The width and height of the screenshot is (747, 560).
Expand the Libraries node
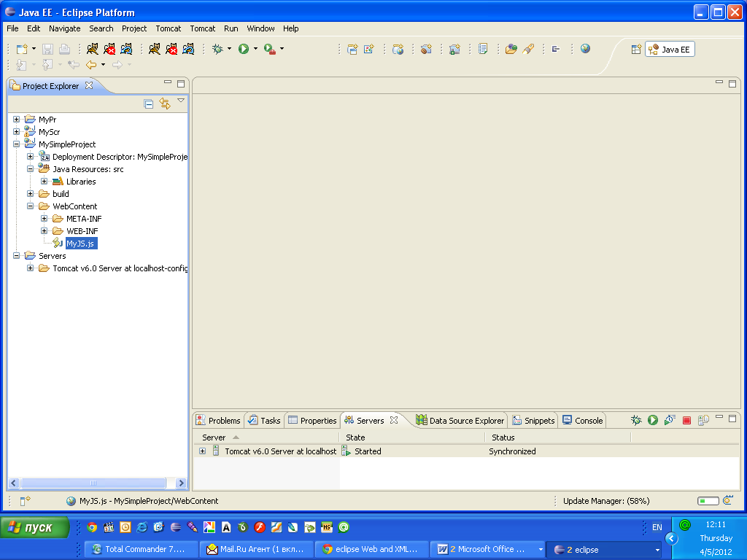coord(44,181)
